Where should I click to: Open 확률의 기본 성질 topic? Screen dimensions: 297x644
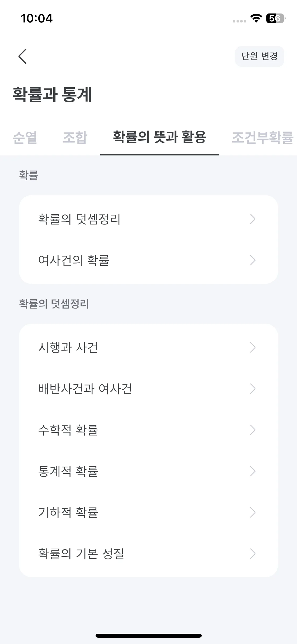148,554
